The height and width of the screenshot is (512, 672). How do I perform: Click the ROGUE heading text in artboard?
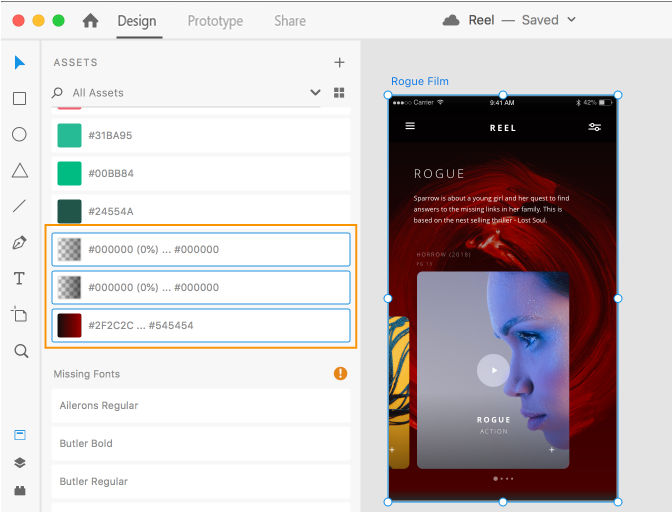tap(439, 174)
